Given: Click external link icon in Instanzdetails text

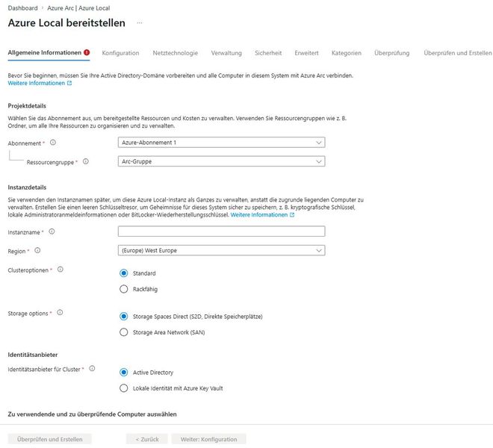Looking at the screenshot, I should click(x=292, y=215).
